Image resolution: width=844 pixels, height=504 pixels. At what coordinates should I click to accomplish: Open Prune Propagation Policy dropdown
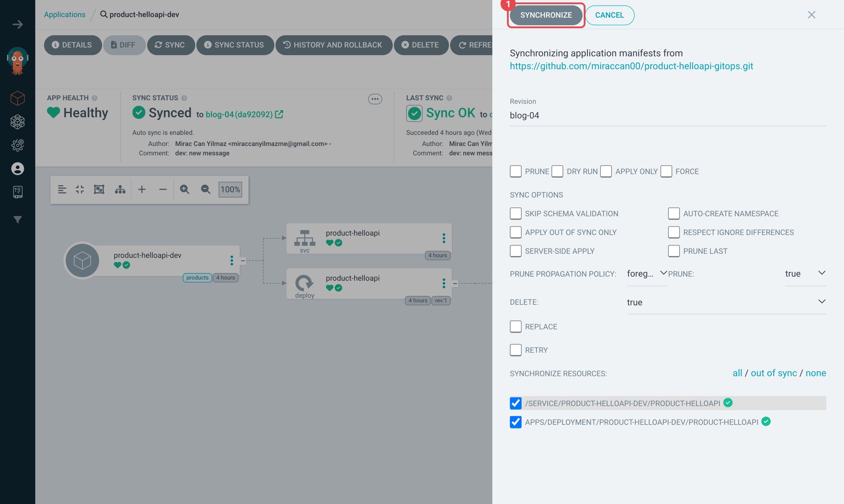[x=647, y=274]
